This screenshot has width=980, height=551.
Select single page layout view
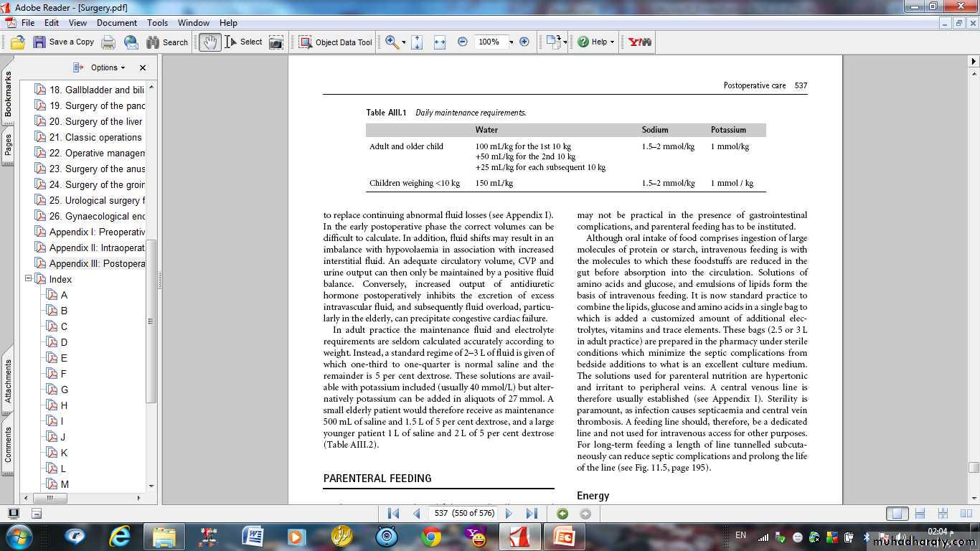[x=895, y=514]
